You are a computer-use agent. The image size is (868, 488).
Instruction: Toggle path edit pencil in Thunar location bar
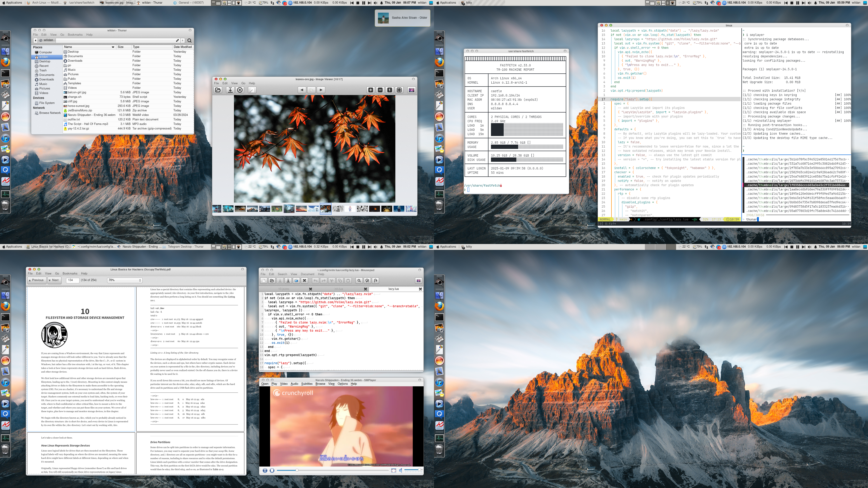point(178,40)
